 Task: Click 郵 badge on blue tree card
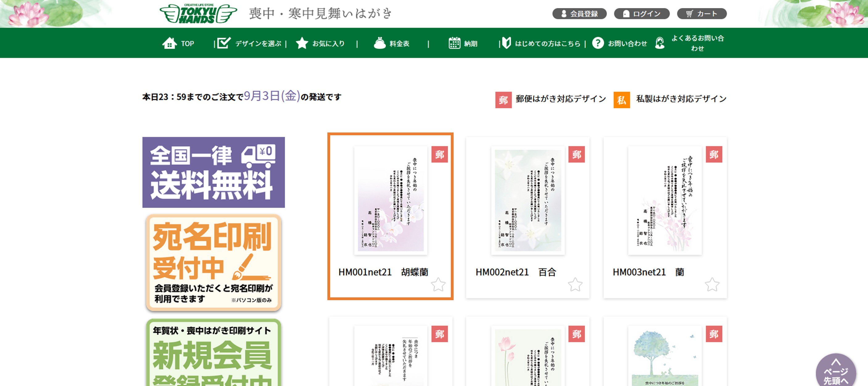(x=714, y=334)
